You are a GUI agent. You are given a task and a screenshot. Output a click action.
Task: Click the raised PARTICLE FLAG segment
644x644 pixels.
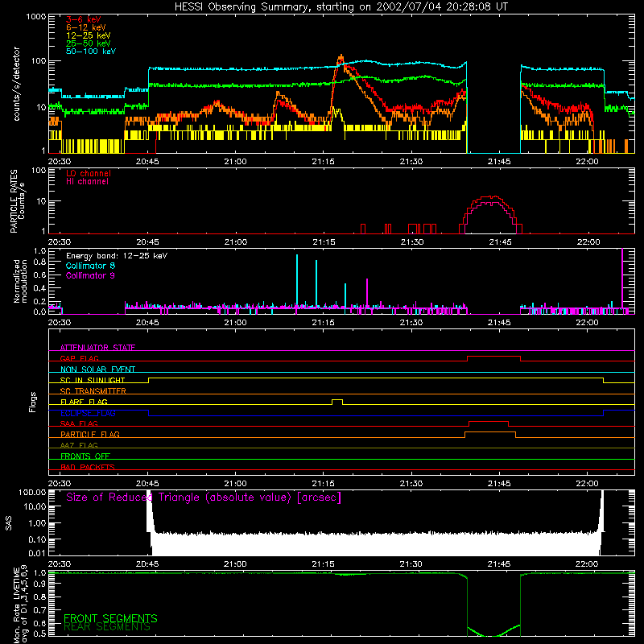pyautogui.click(x=490, y=432)
